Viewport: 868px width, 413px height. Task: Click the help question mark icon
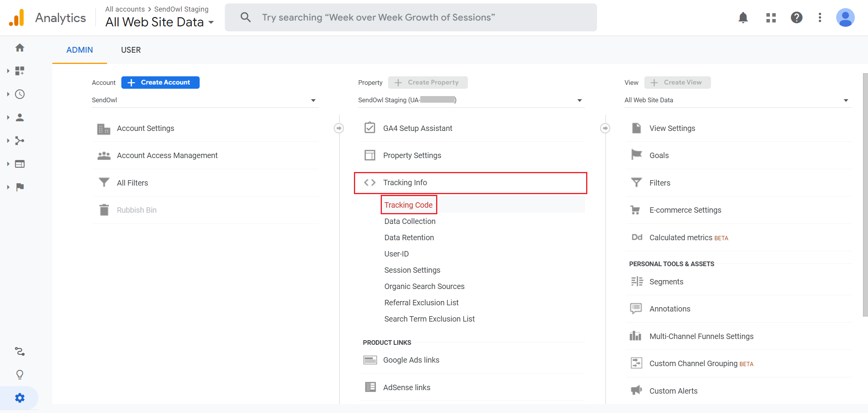click(796, 17)
